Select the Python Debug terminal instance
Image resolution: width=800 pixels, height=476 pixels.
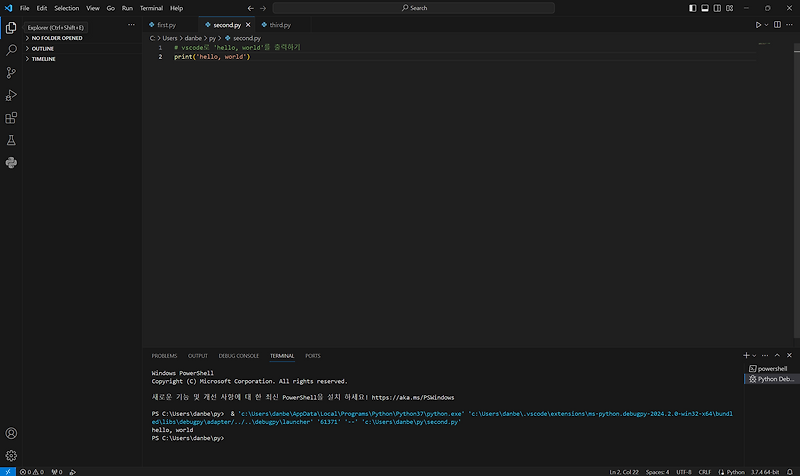pos(771,379)
